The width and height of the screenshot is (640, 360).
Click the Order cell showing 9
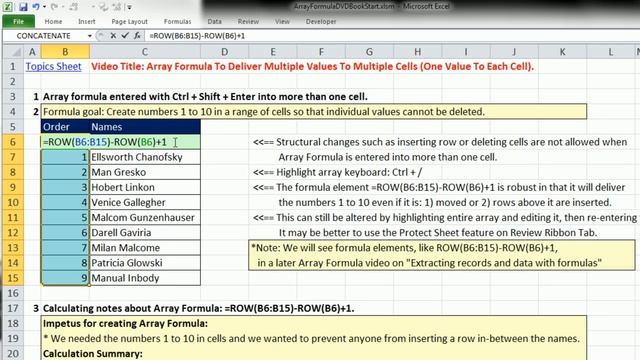click(65, 278)
